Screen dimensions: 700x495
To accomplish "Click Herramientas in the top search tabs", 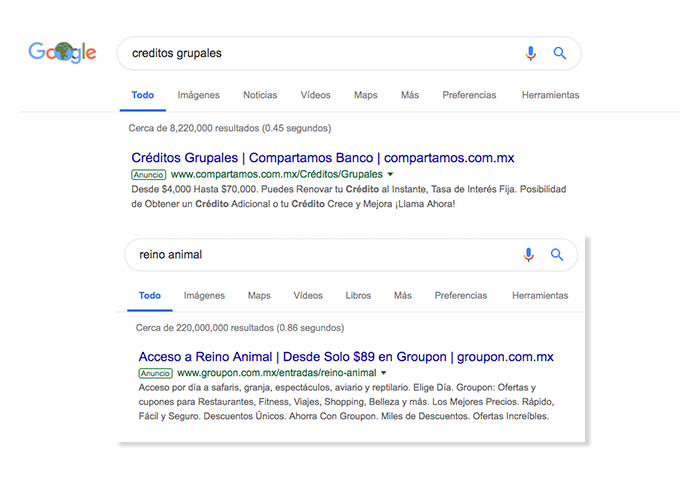I will [550, 95].
